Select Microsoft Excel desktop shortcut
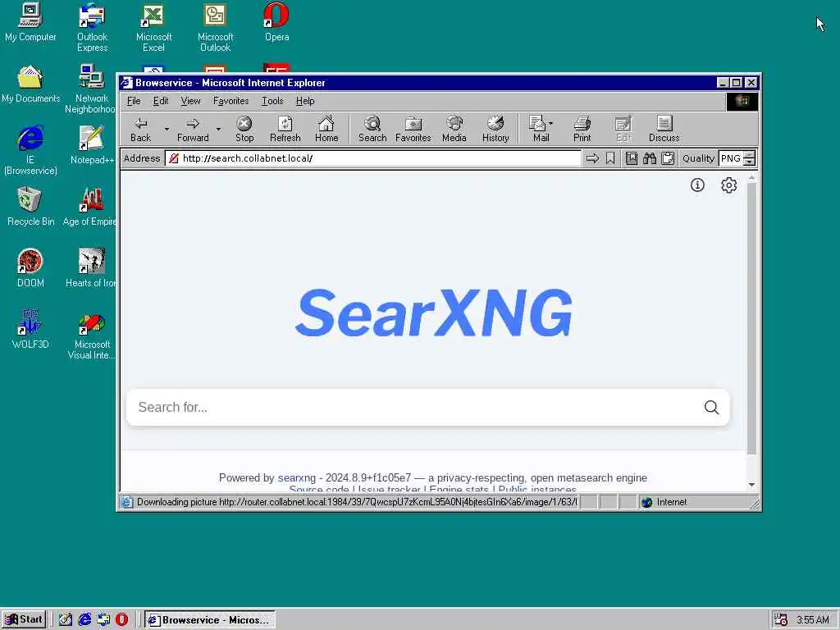The width and height of the screenshot is (840, 630). pos(153,27)
